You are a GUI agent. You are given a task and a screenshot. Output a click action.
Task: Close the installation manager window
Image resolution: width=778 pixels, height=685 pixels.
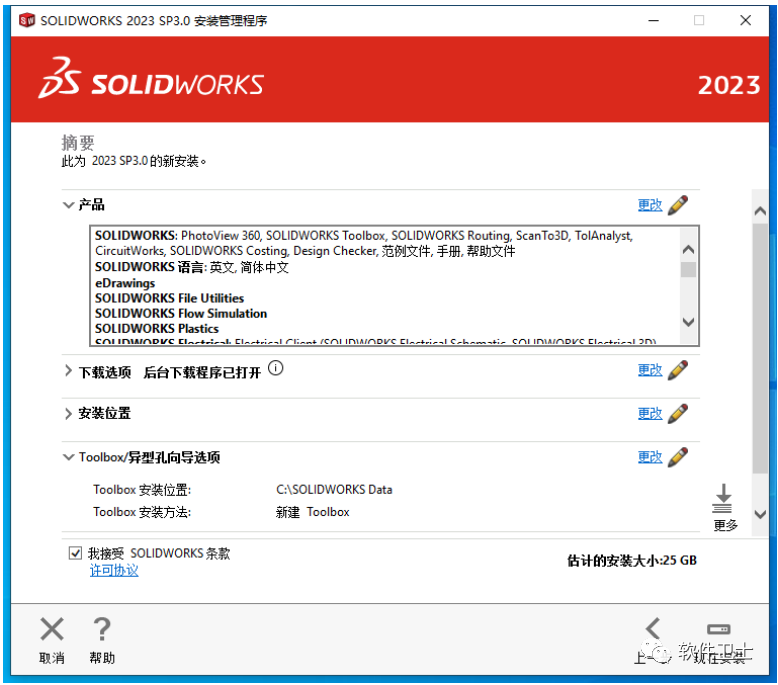click(x=745, y=20)
